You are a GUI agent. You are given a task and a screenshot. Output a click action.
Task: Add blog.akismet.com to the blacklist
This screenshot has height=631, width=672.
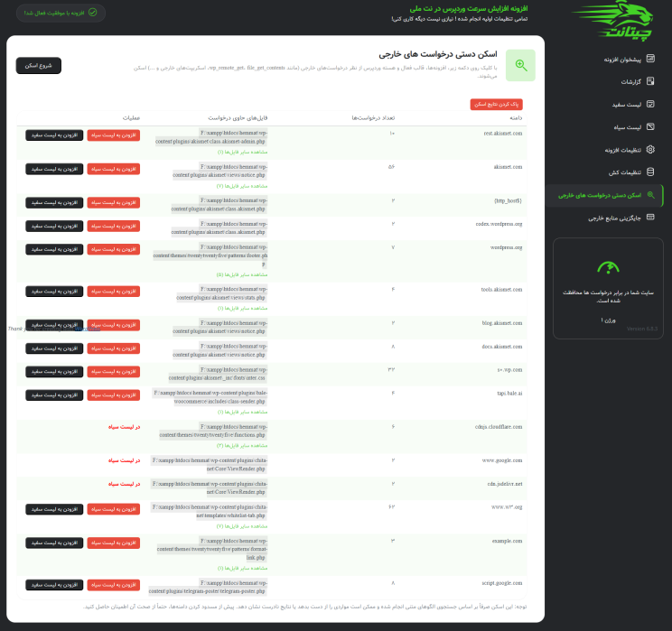pos(114,325)
